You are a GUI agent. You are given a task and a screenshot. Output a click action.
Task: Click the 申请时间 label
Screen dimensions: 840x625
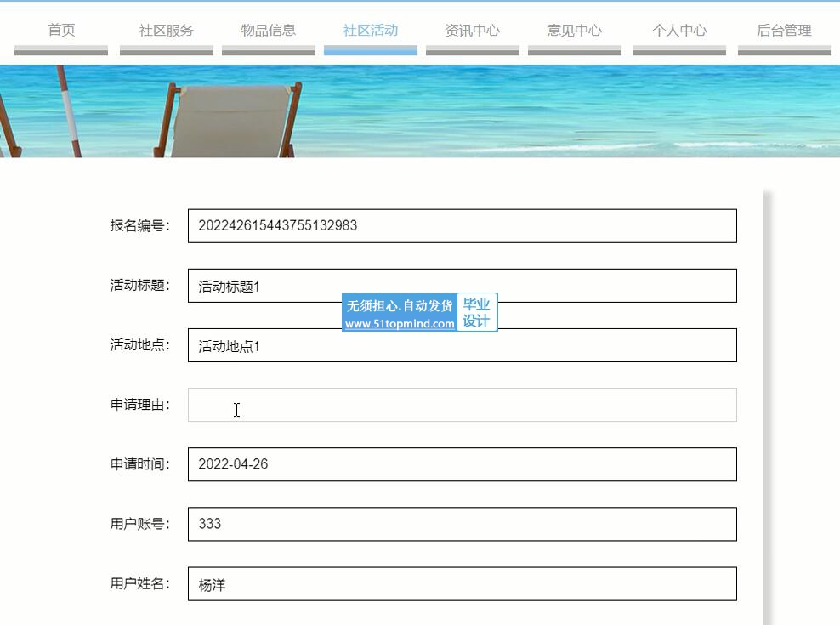[139, 464]
